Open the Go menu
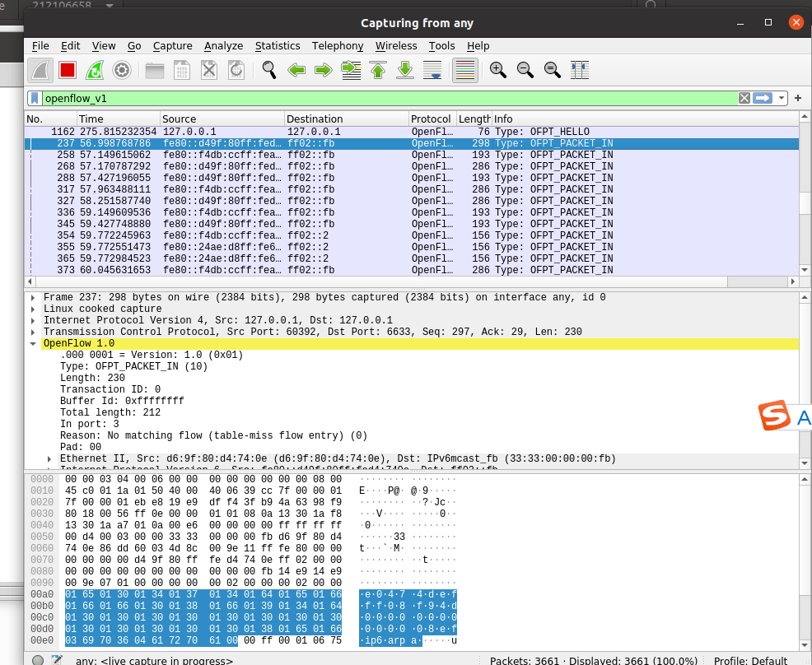812x665 pixels. pos(134,46)
